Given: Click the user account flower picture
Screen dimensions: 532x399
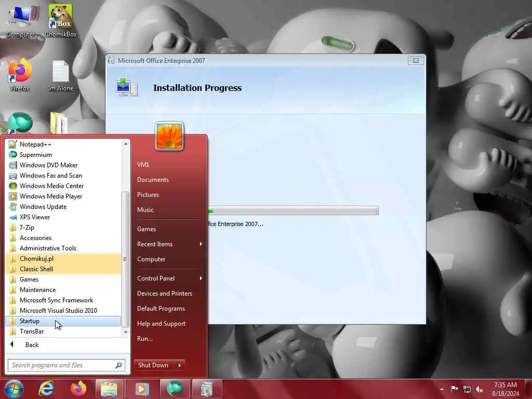Looking at the screenshot, I should point(169,136).
